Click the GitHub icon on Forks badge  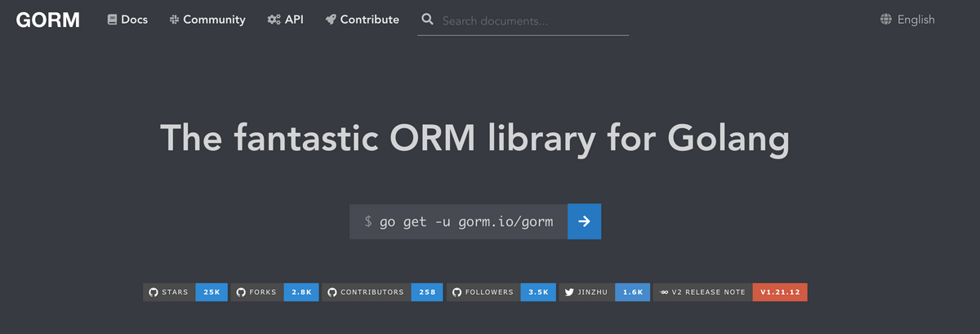(x=241, y=292)
